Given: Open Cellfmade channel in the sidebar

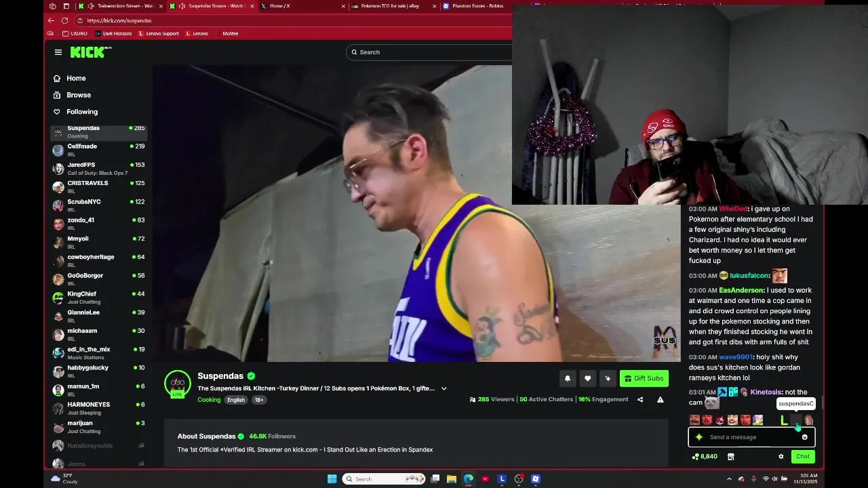Looking at the screenshot, I should (99, 150).
